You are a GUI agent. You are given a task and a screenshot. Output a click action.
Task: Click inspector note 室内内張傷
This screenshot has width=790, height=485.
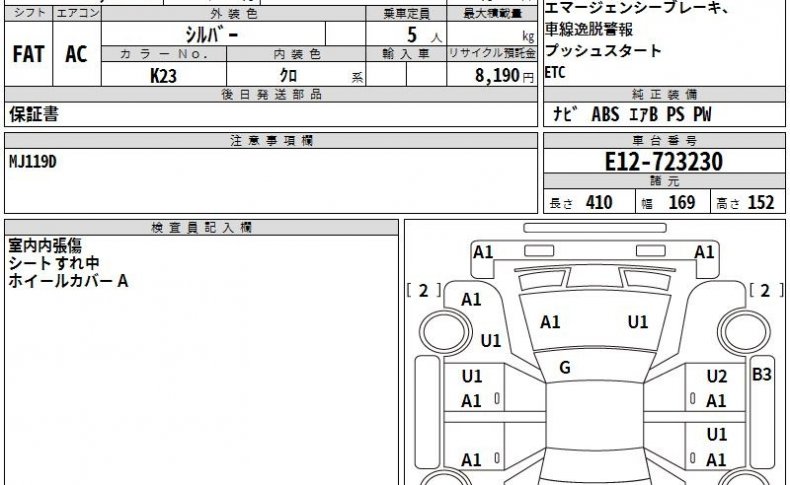click(45, 246)
